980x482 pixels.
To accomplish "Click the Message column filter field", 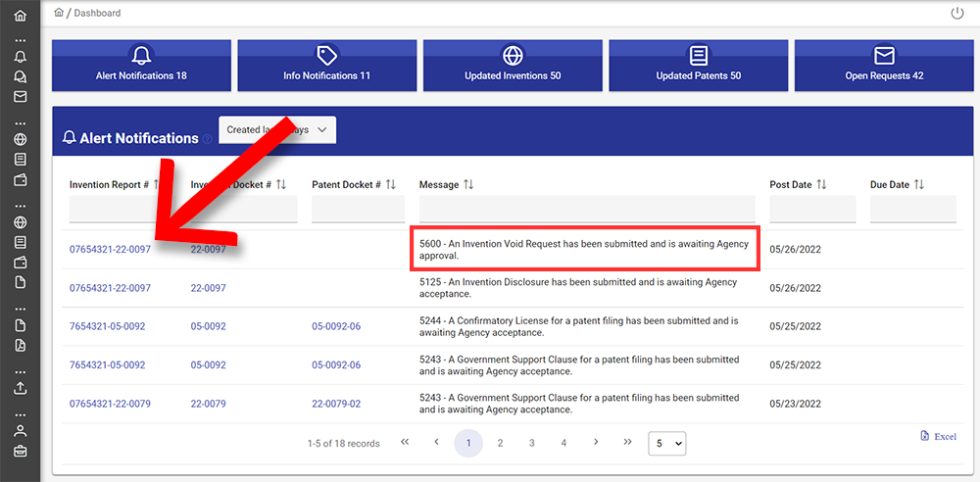I will (x=586, y=209).
